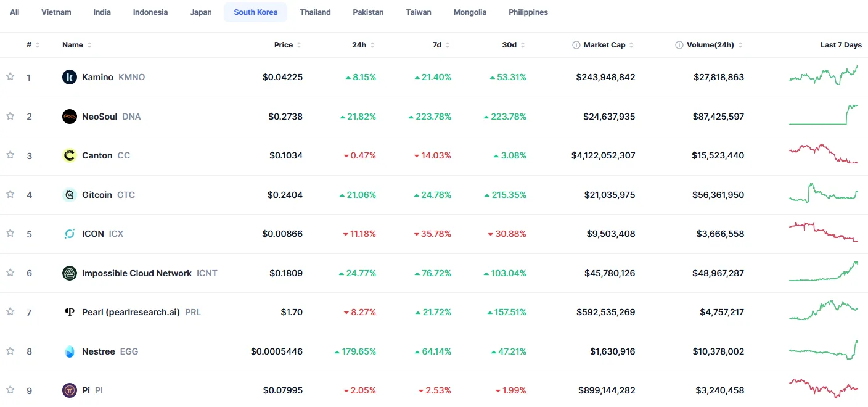Click the Market Cap info icon

[x=576, y=45]
